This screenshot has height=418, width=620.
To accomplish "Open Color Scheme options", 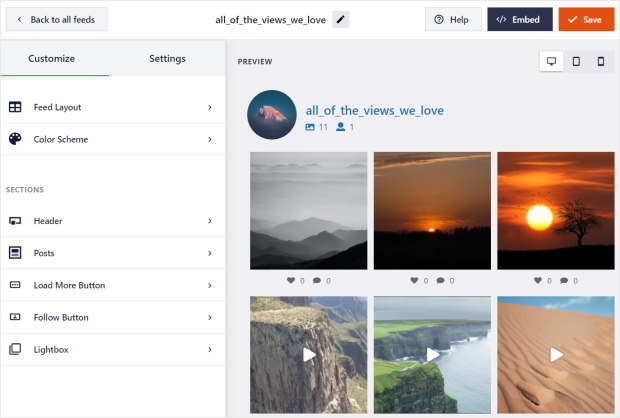I will point(113,139).
